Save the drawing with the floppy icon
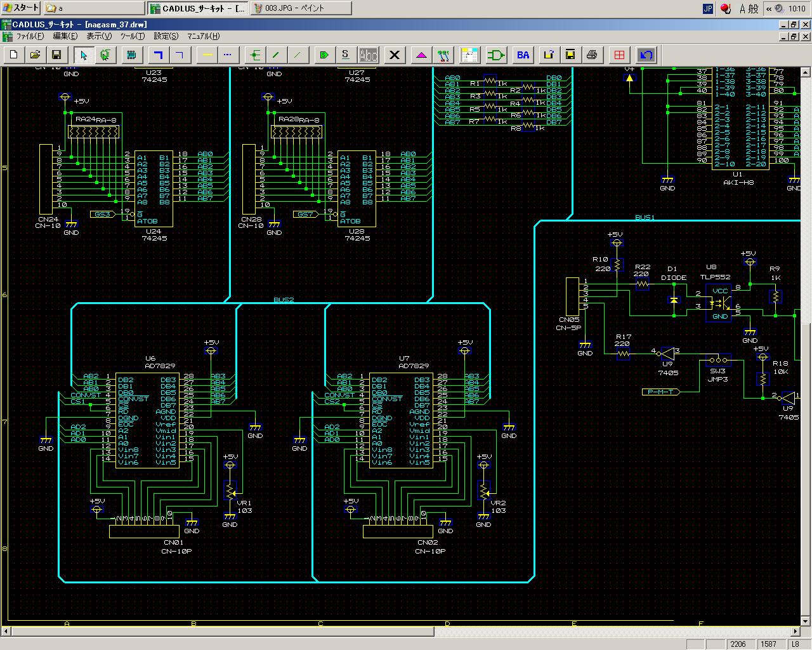The image size is (812, 650). (56, 55)
